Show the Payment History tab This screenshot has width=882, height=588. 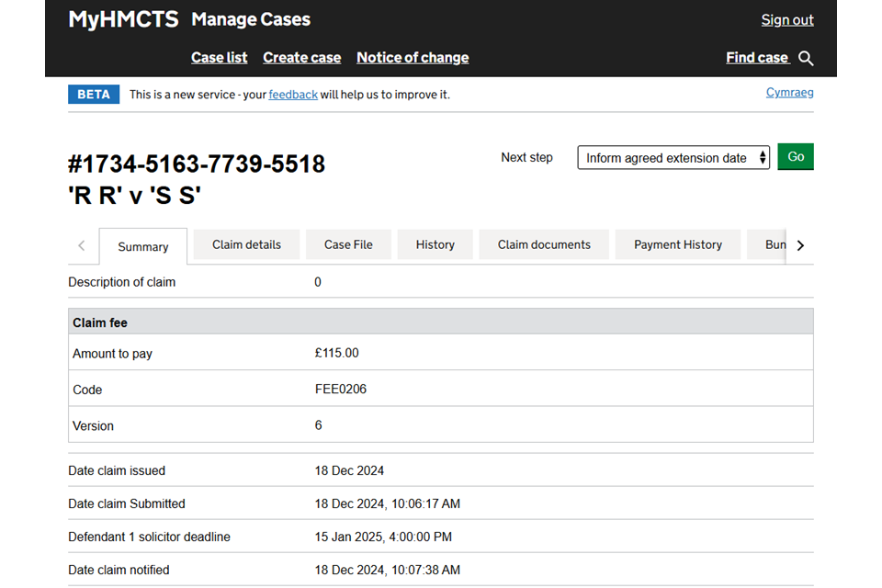pos(678,244)
